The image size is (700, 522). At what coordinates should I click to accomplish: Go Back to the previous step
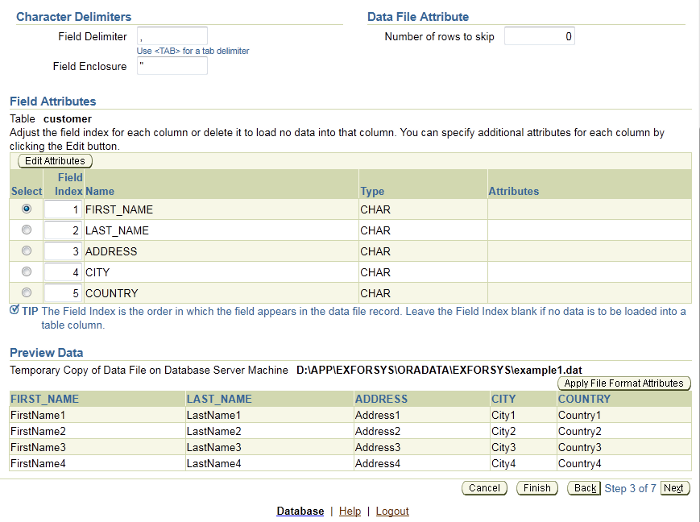click(x=583, y=488)
